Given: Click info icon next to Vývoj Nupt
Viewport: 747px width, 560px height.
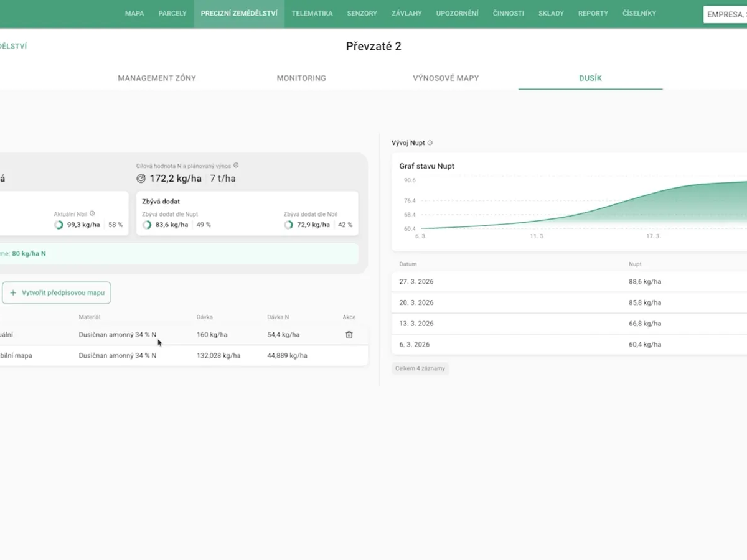Looking at the screenshot, I should (x=430, y=143).
